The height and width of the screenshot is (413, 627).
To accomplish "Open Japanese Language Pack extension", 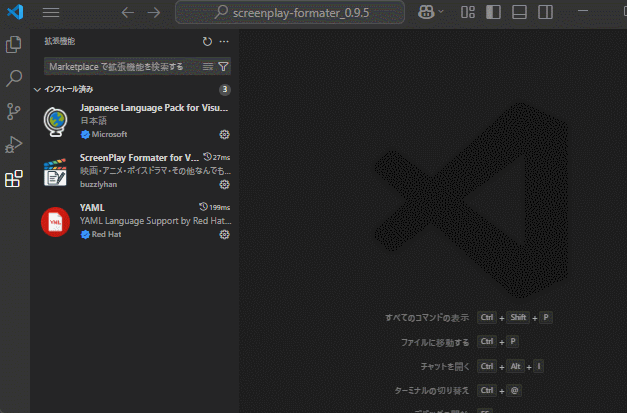I will point(136,121).
